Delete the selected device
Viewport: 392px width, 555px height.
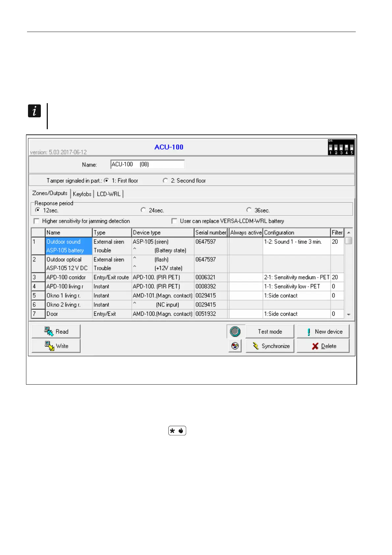point(323,346)
